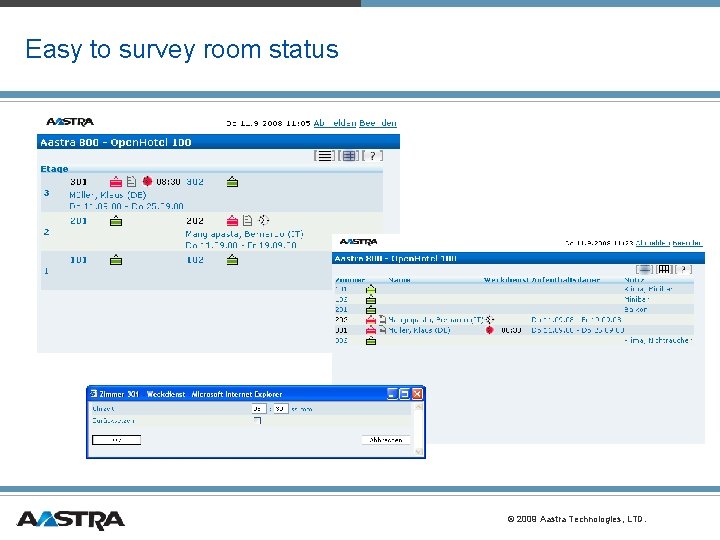Close the Zimmer 301 Weckdienst window
The image size is (720, 540).
click(x=417, y=394)
